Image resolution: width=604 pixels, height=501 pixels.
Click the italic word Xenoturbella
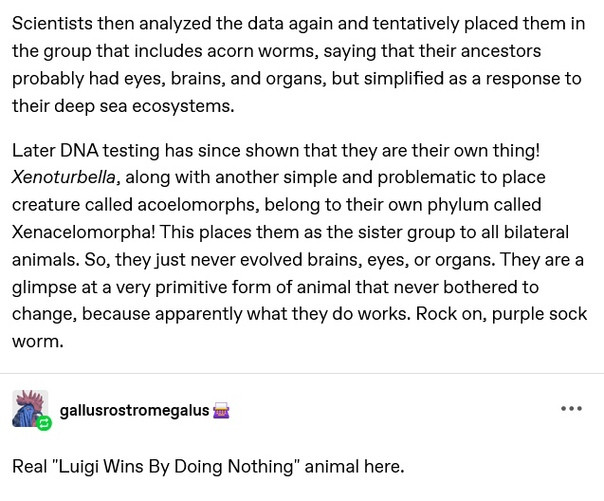64,178
